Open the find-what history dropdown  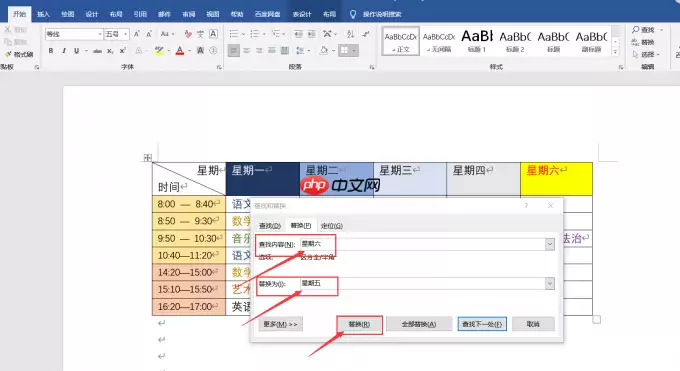(549, 244)
